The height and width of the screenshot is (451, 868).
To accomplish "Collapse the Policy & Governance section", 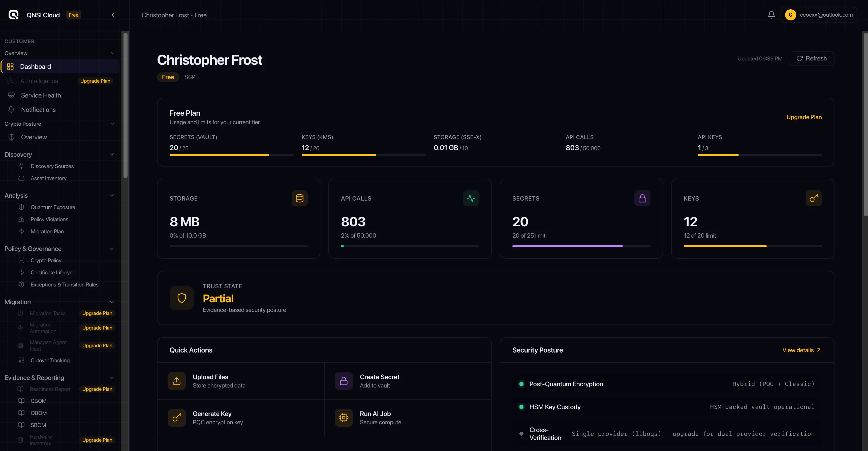I will point(112,249).
